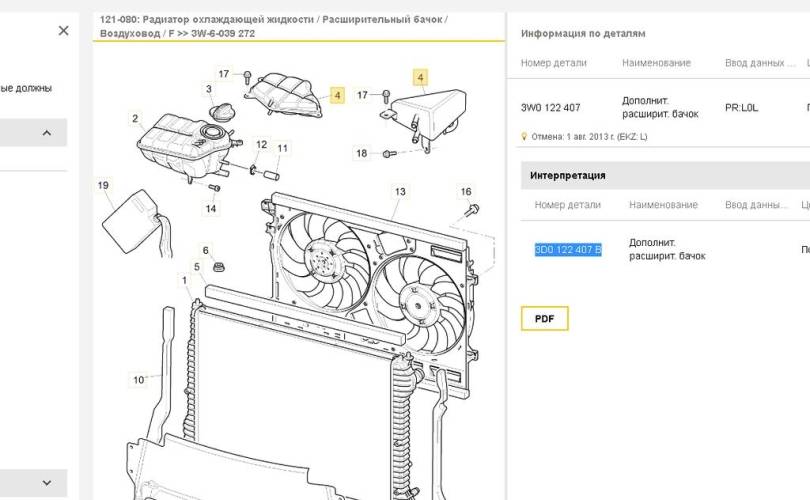Expand the section with the down chevron

pyautogui.click(x=46, y=483)
